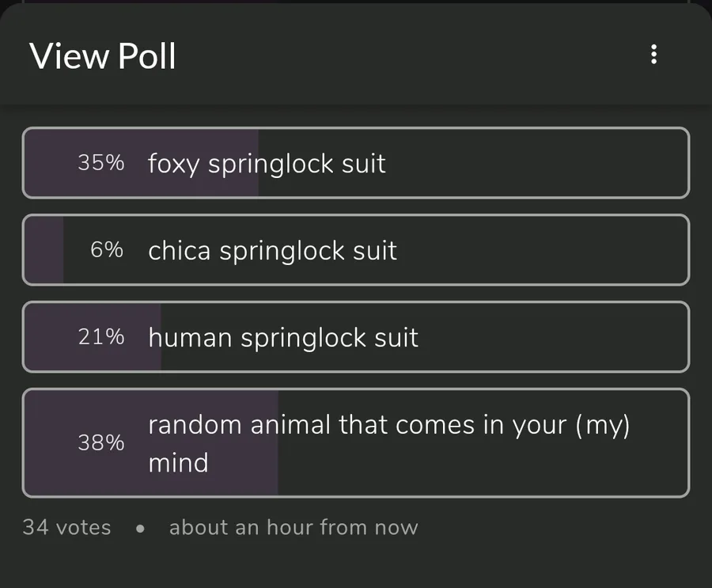
Task: Click the 35% result percentage
Action: (100, 163)
